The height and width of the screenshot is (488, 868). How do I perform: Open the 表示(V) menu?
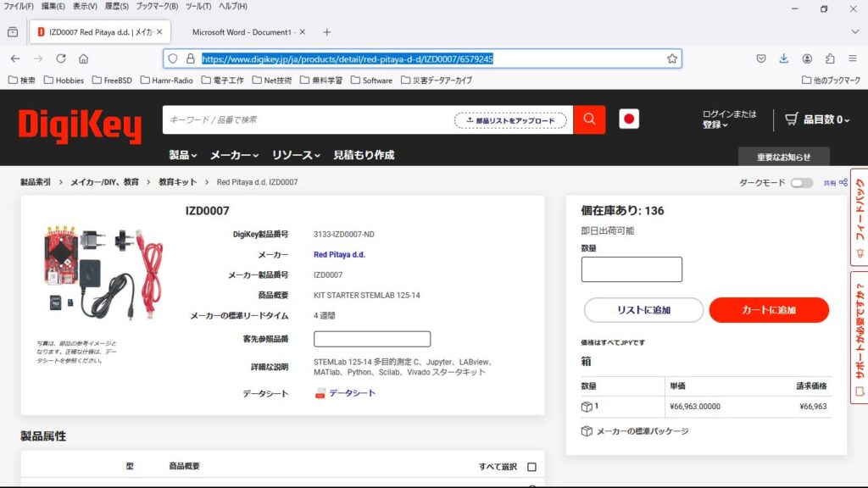pyautogui.click(x=85, y=6)
